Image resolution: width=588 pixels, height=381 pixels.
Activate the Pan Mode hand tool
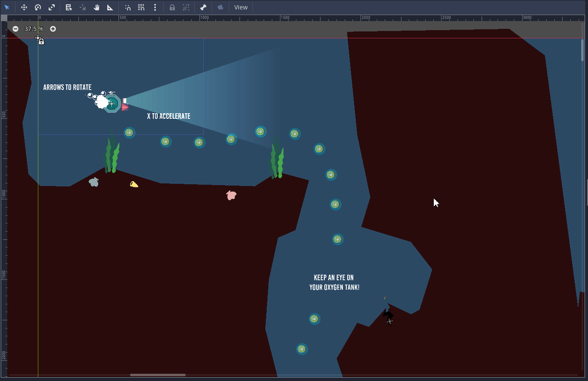click(96, 7)
